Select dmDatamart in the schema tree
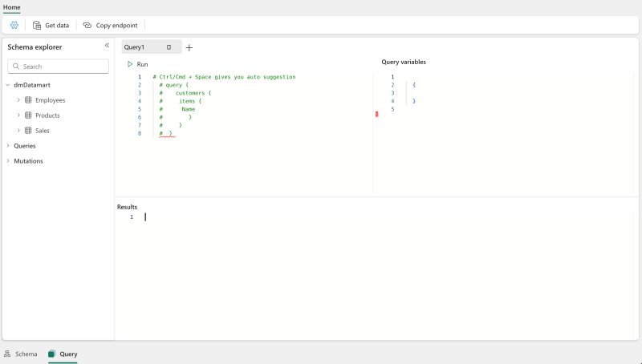 32,85
